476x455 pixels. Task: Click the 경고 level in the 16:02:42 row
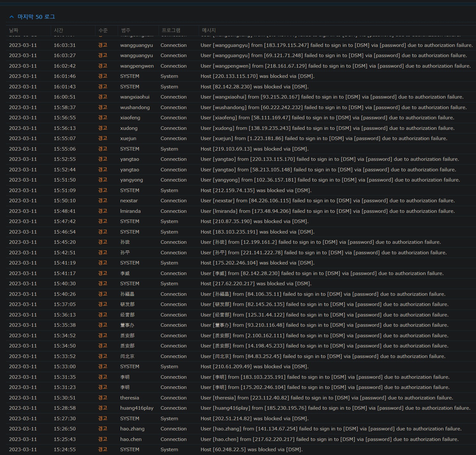click(103, 66)
